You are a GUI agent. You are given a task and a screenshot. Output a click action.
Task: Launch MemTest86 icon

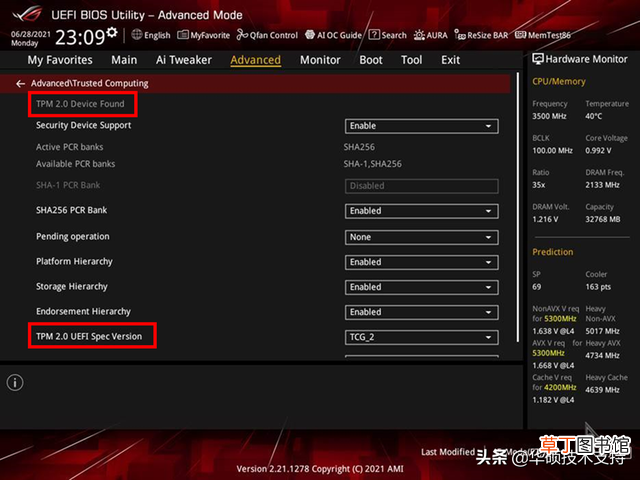click(520, 35)
